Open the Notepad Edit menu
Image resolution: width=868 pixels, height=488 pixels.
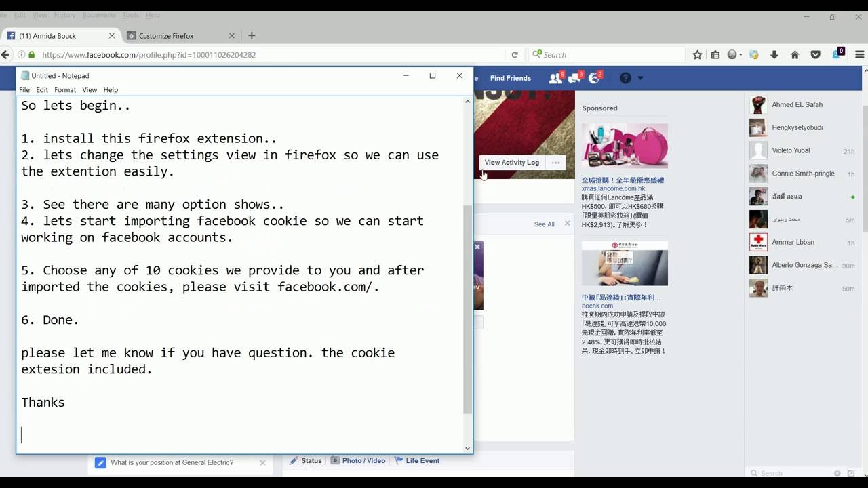pyautogui.click(x=42, y=89)
